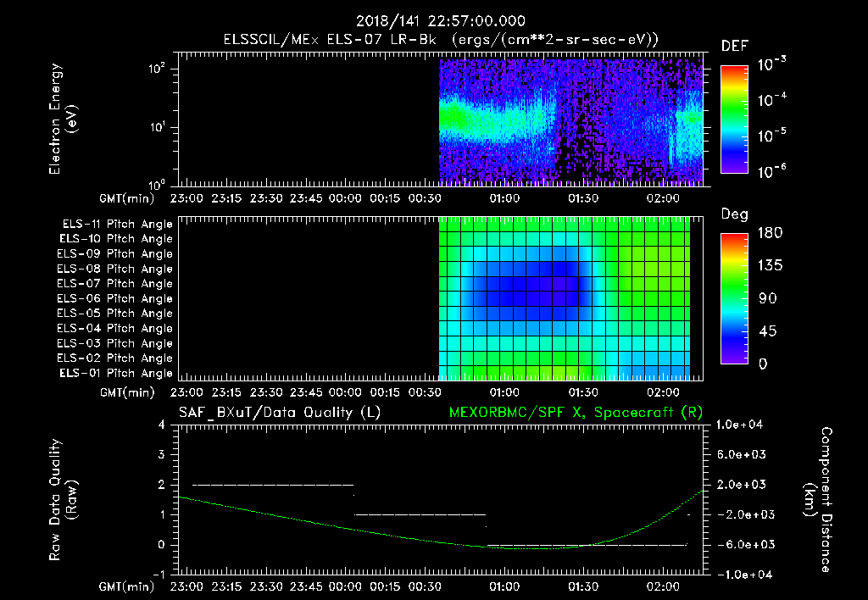Select the ELS-07 Pitch Angle row label
Screen dimensions: 868x600
pyautogui.click(x=115, y=283)
